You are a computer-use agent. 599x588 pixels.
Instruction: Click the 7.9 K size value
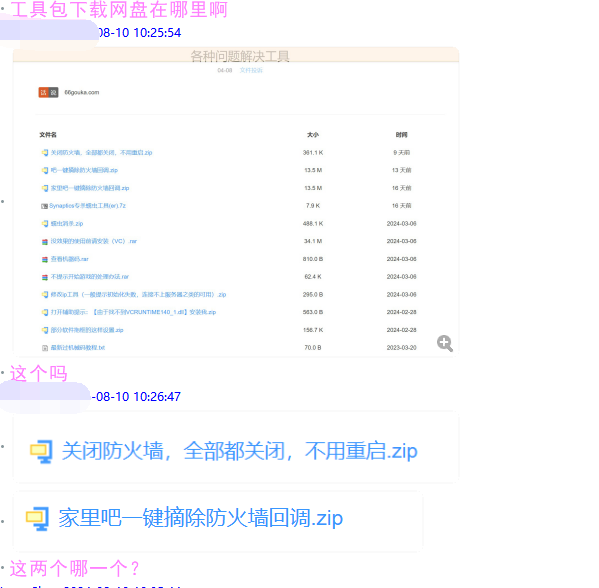[313, 206]
